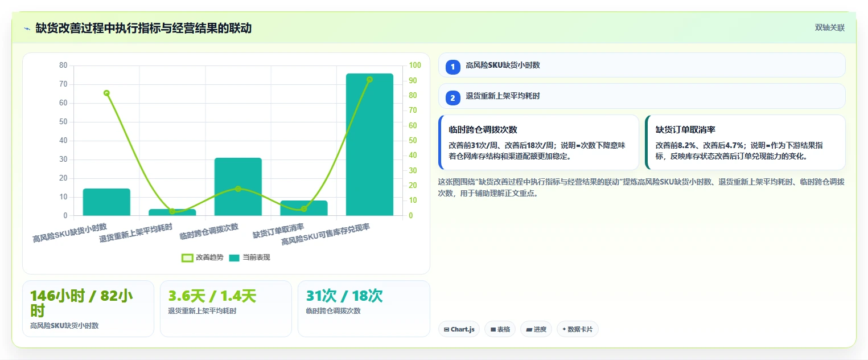Open the 临时跨仓调拨次数 info card
Viewport: 868px width, 360px height.
(538, 142)
